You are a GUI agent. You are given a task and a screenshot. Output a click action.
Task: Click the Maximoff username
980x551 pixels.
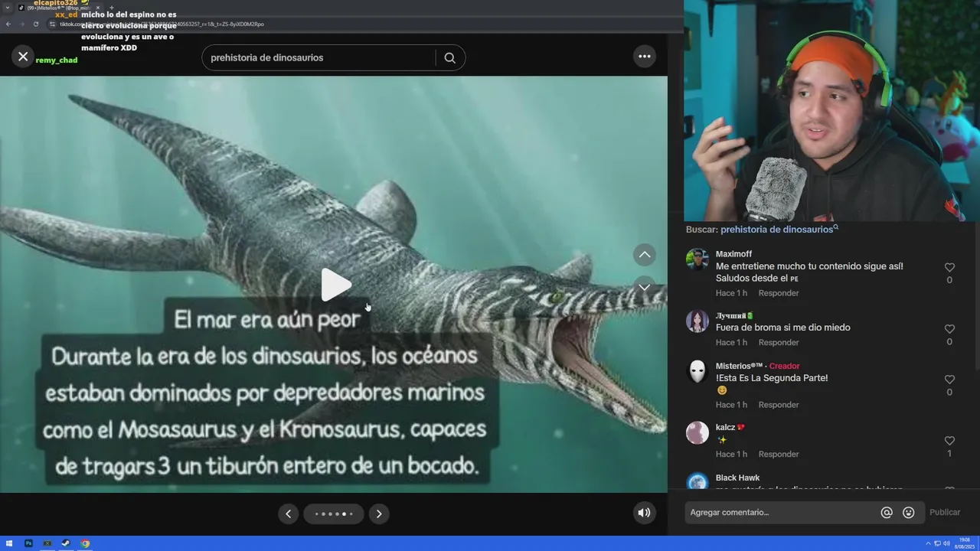(733, 254)
